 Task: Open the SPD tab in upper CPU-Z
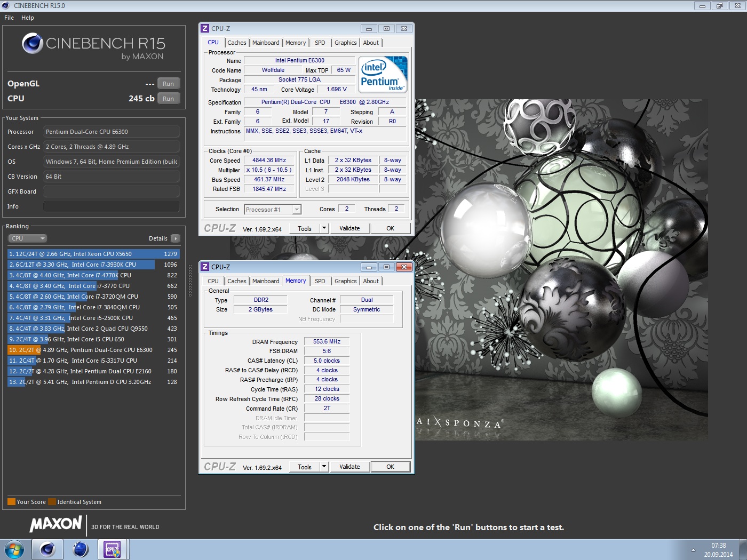click(320, 43)
